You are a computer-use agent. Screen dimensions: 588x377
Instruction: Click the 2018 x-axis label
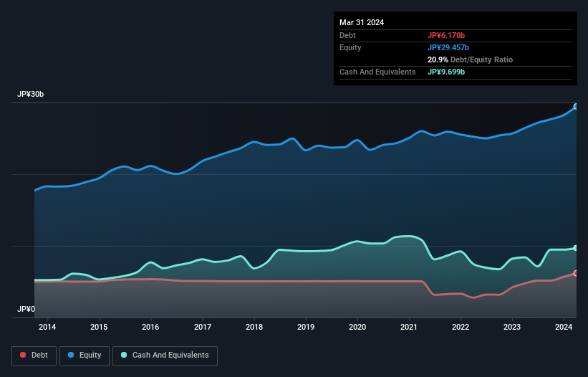(x=254, y=328)
